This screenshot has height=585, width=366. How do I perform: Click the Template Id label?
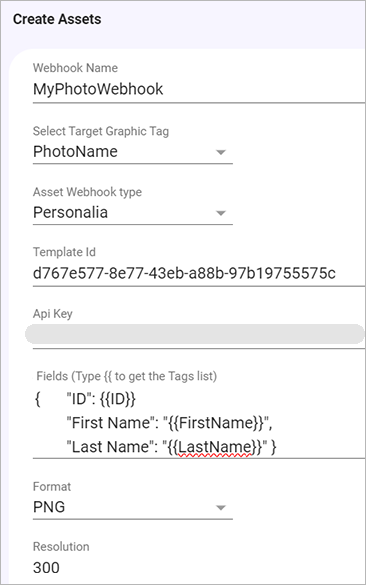[x=64, y=252]
